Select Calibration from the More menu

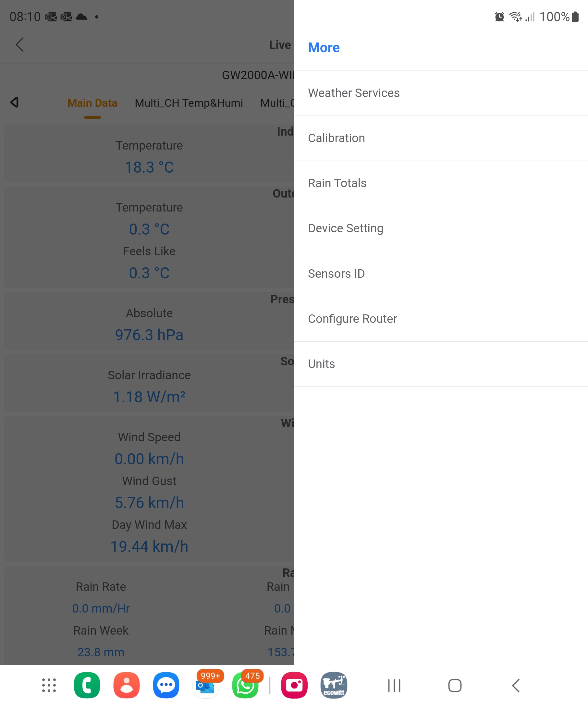tap(337, 138)
